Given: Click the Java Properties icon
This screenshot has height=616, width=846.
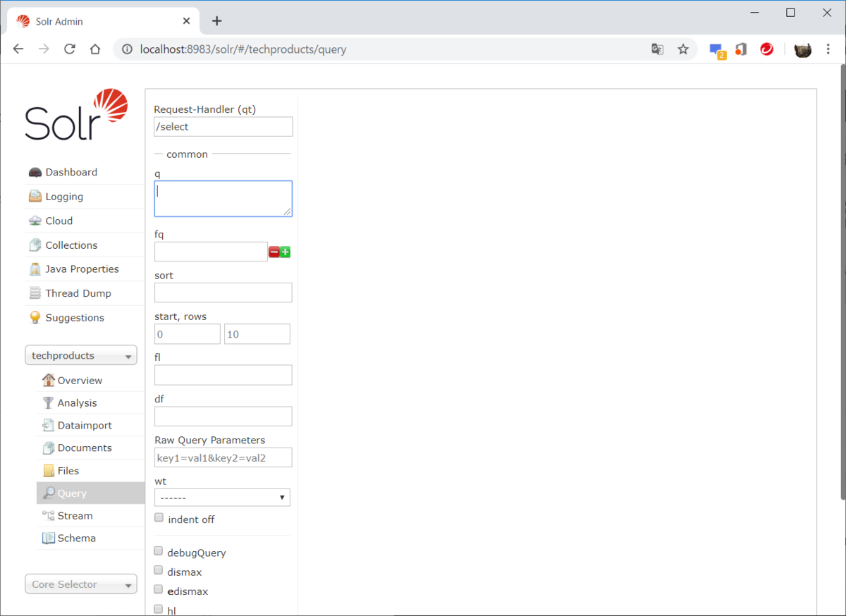Looking at the screenshot, I should [35, 269].
